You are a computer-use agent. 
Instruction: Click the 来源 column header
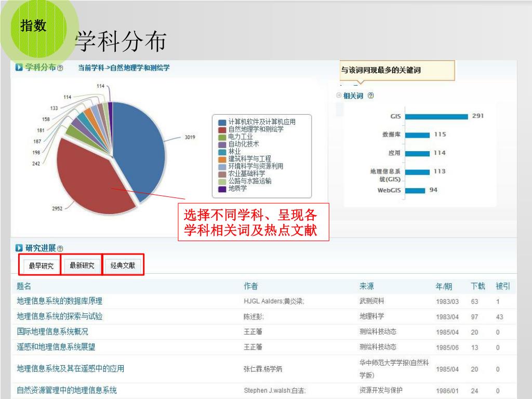pos(367,286)
